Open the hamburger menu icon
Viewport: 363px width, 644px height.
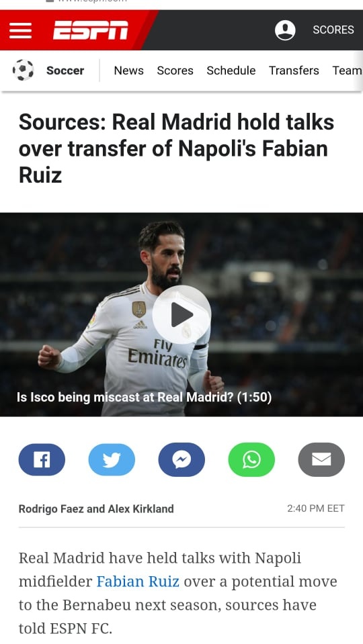[21, 30]
